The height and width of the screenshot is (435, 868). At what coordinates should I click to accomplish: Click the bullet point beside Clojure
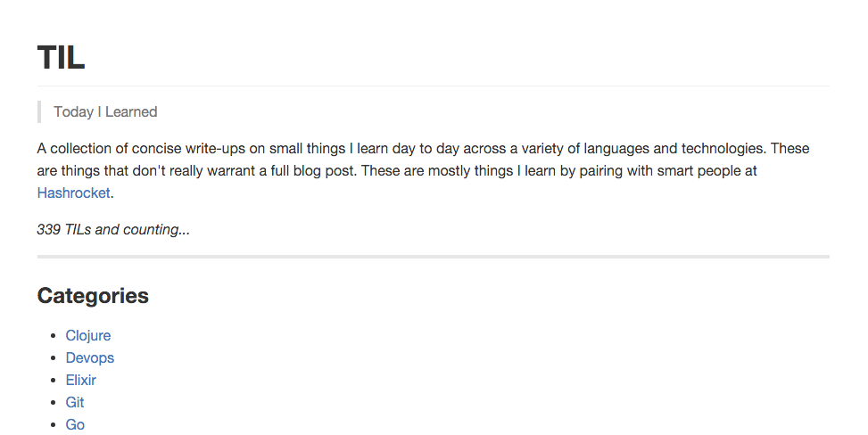(x=54, y=337)
